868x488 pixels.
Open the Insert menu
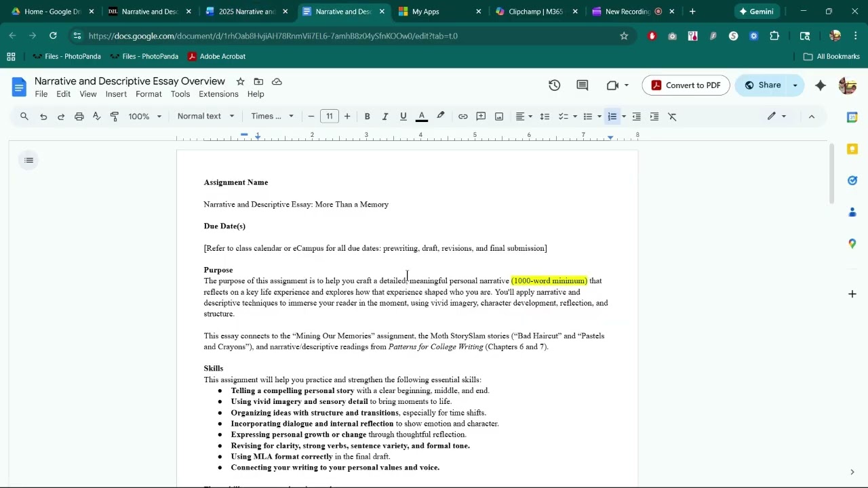pyautogui.click(x=116, y=94)
